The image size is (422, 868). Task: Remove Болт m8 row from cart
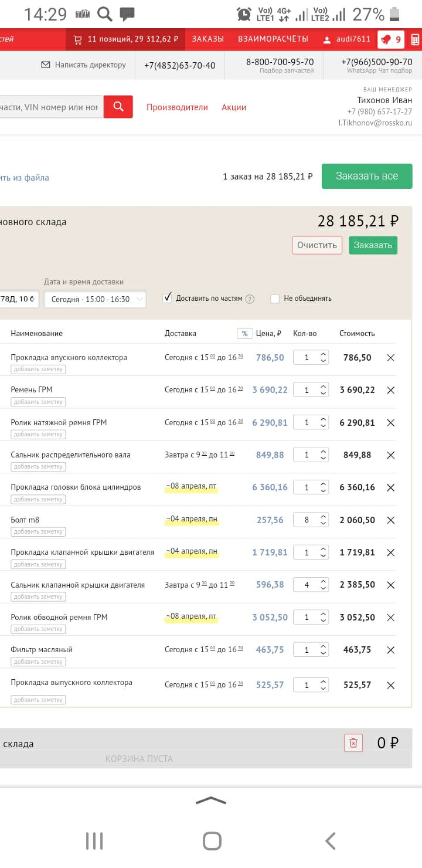391,520
